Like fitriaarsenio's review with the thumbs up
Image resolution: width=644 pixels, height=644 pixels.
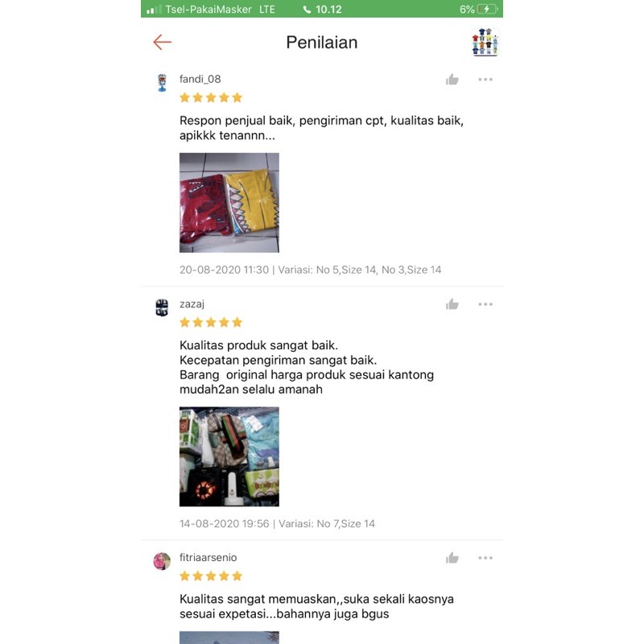point(452,558)
